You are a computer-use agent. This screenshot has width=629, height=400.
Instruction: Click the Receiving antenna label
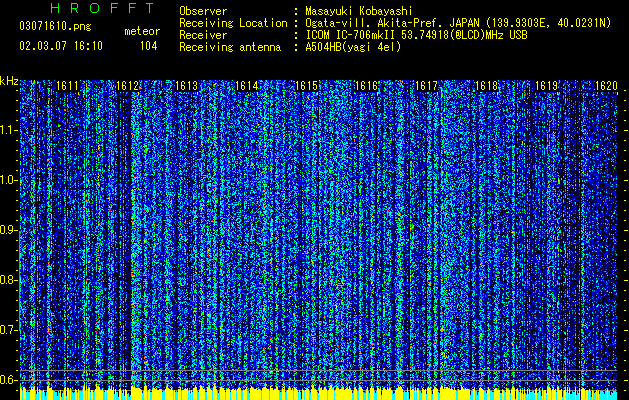click(230, 47)
